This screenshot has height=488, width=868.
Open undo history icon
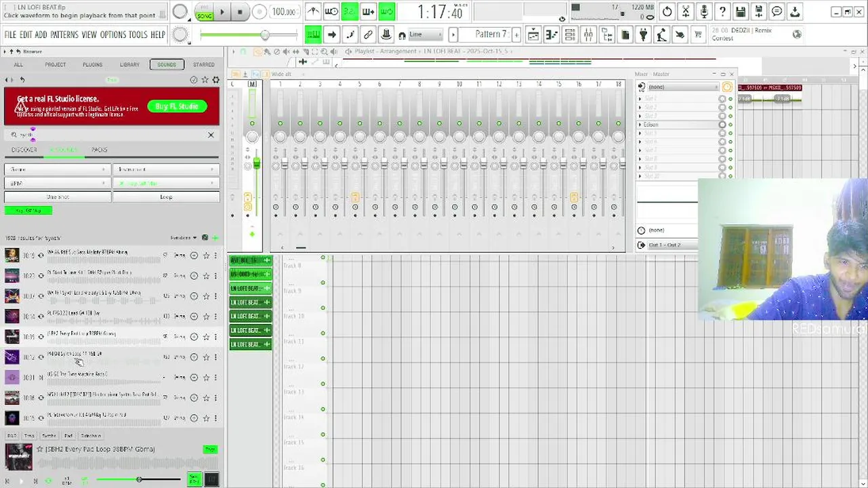pyautogui.click(x=667, y=12)
